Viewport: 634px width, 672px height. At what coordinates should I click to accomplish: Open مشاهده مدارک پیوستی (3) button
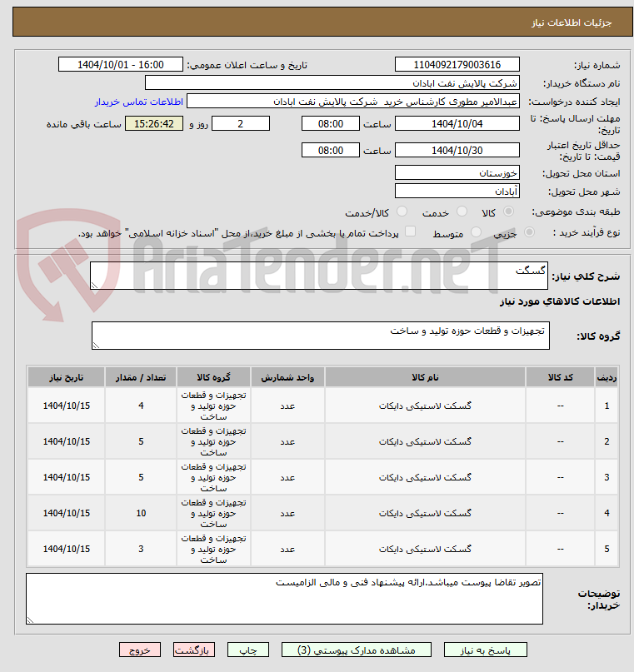tap(357, 650)
